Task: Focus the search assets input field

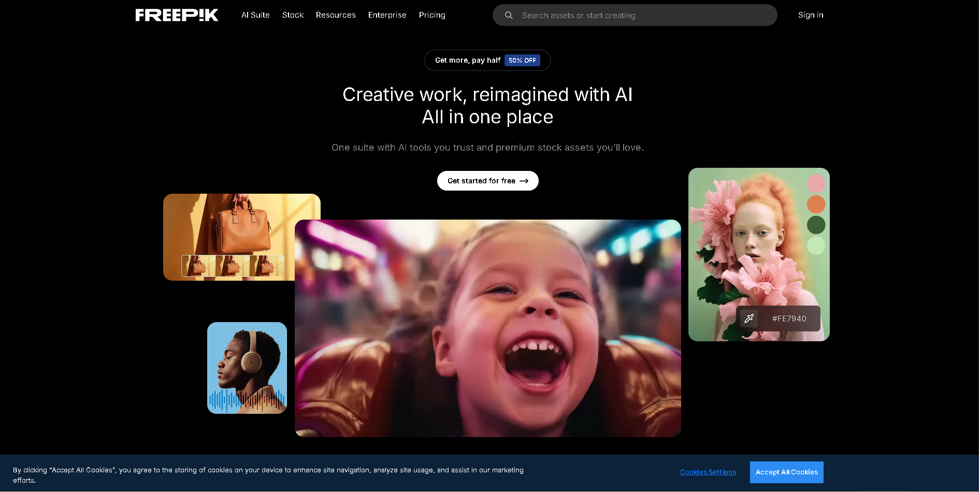Action: 642,16
